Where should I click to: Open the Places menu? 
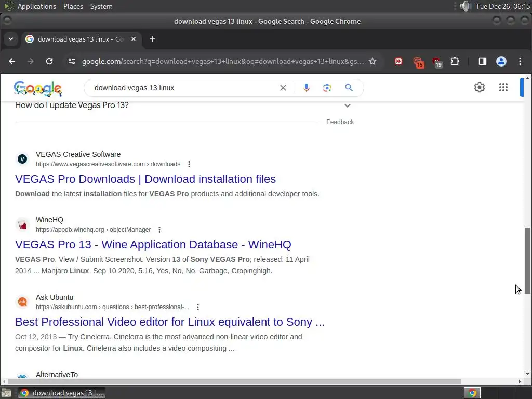click(x=73, y=6)
